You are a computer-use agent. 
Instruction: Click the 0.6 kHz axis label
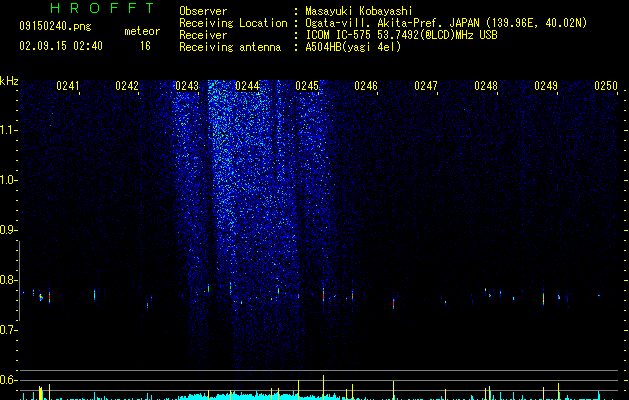pos(8,380)
